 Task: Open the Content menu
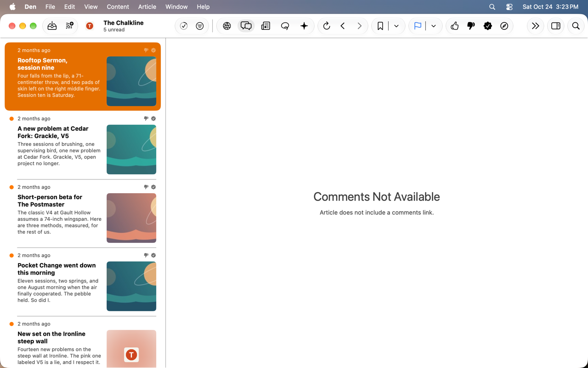(x=118, y=7)
